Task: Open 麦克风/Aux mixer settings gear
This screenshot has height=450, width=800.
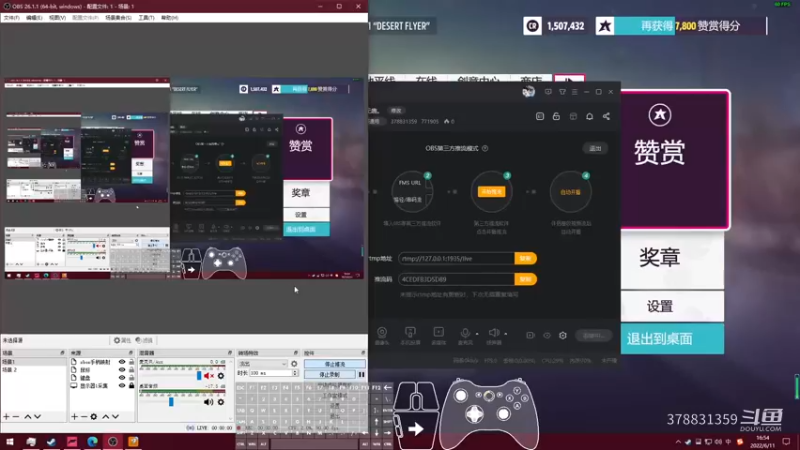Action: point(221,376)
